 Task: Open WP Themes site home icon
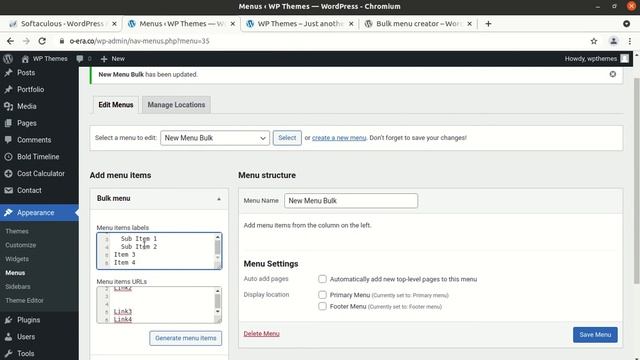(x=25, y=59)
